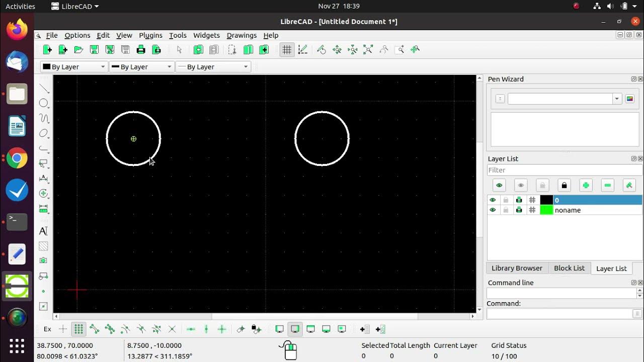644x362 pixels.
Task: Select the Circle drawing tool
Action: (44, 103)
